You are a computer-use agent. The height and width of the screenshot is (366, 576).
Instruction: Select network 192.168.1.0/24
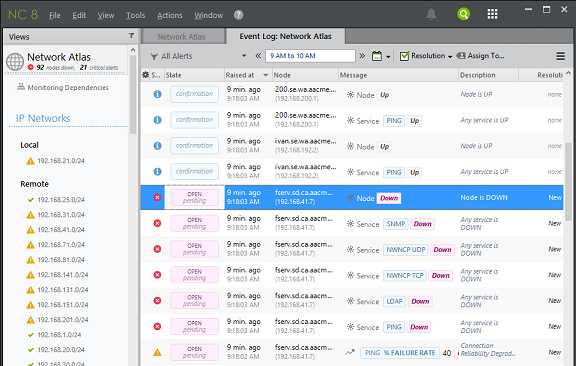tap(59, 335)
